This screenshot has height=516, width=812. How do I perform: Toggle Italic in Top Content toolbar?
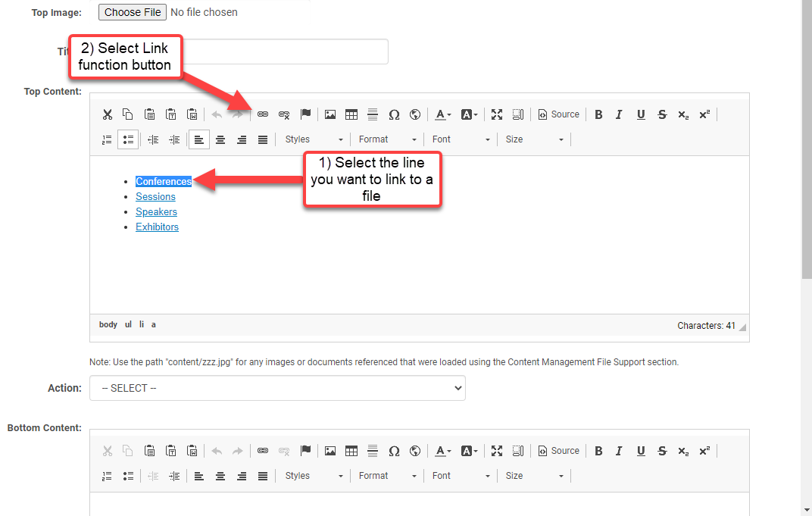point(619,114)
